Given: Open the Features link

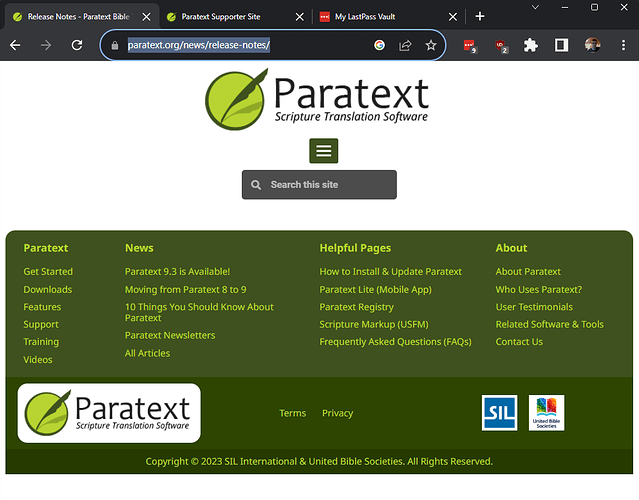Looking at the screenshot, I should [42, 307].
